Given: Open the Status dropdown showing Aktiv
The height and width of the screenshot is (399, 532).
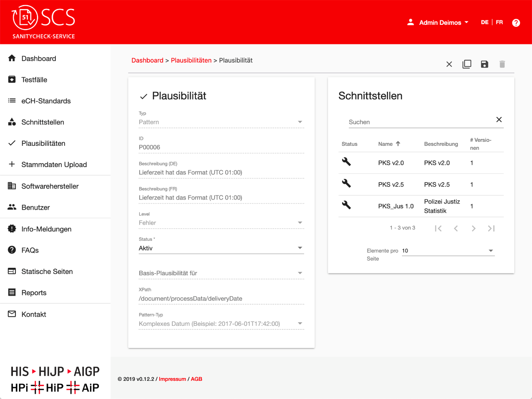Looking at the screenshot, I should (x=221, y=248).
